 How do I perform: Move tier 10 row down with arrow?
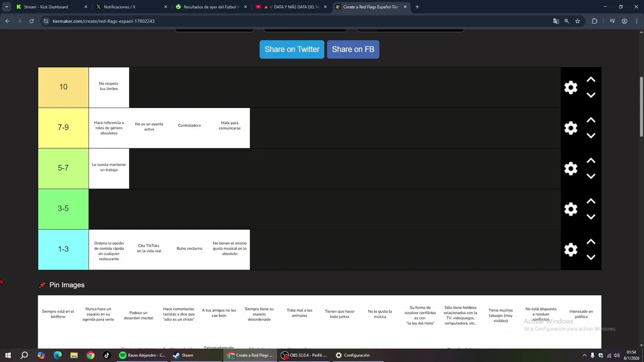pos(591,95)
